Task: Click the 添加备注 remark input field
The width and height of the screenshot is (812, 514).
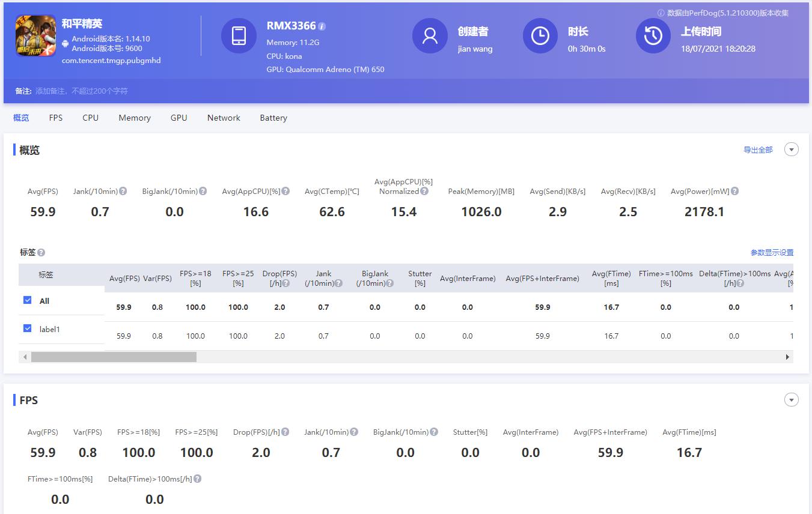Action: [82, 91]
